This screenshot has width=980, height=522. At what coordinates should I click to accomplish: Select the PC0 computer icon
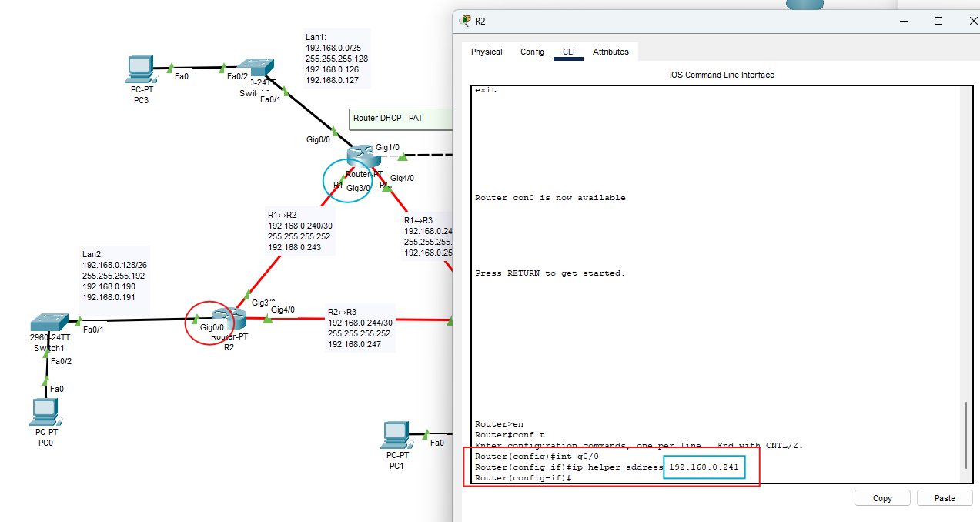(45, 413)
